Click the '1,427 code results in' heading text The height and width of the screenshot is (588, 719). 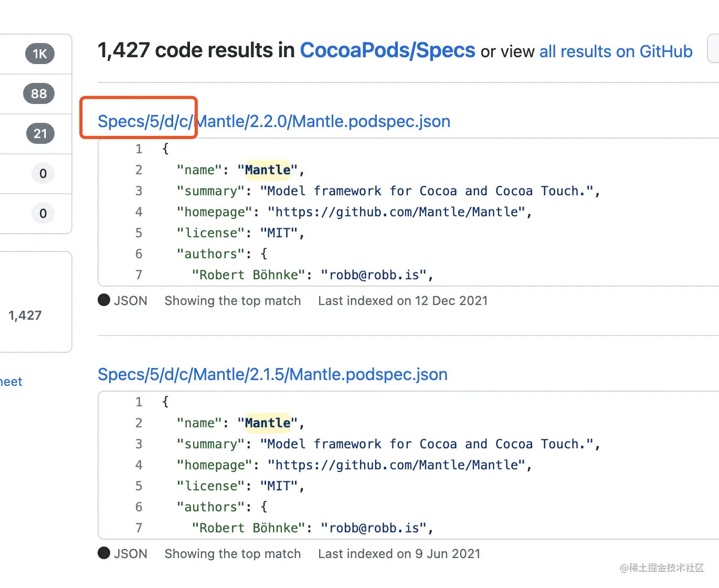tap(196, 51)
